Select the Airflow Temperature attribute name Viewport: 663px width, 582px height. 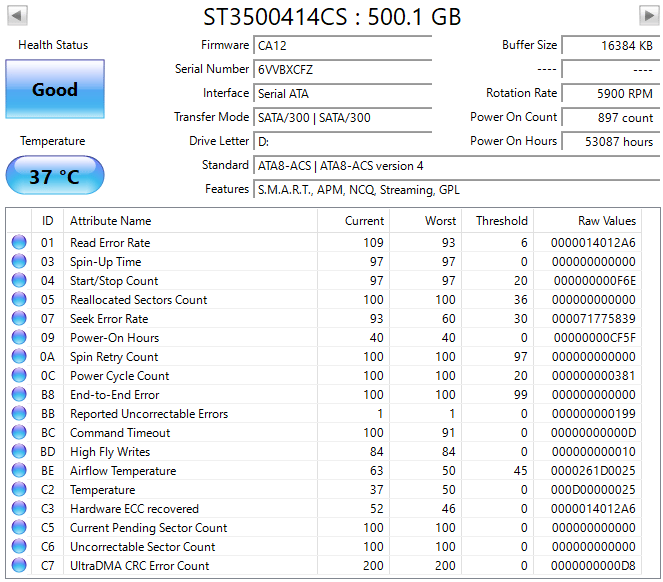pyautogui.click(x=123, y=471)
